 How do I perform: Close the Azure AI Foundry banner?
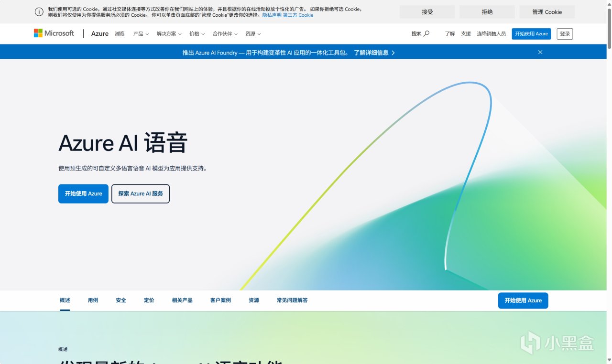point(540,52)
